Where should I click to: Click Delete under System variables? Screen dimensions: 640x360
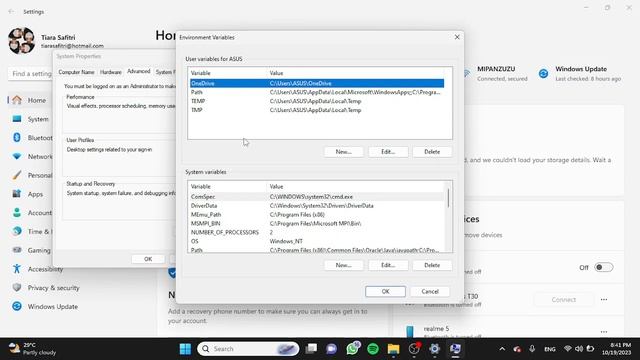pos(432,265)
